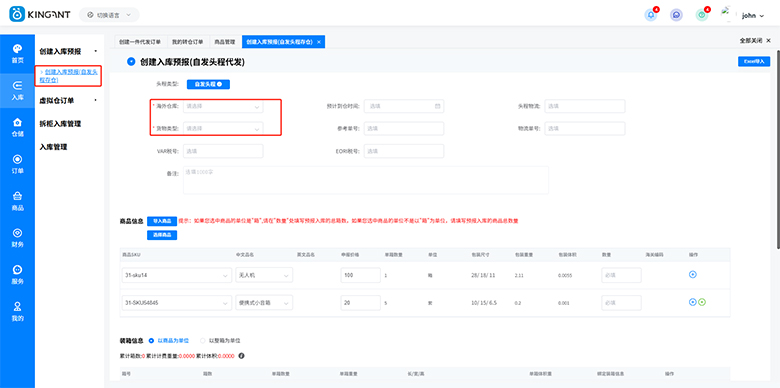Viewport: 780px width, 388px height.
Task: Click the KINGANT logo icon
Action: pyautogui.click(x=17, y=14)
